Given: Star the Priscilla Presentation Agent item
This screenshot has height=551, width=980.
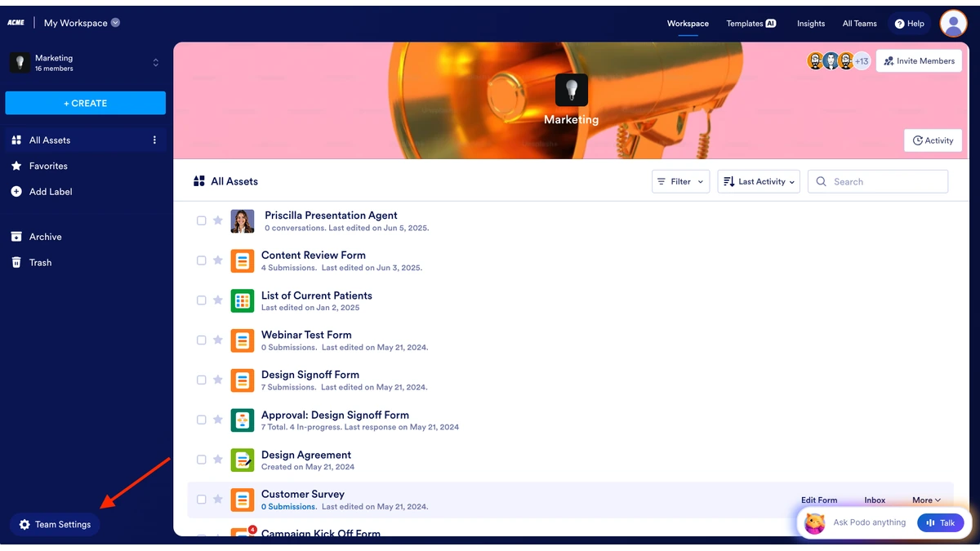Looking at the screenshot, I should (x=218, y=220).
